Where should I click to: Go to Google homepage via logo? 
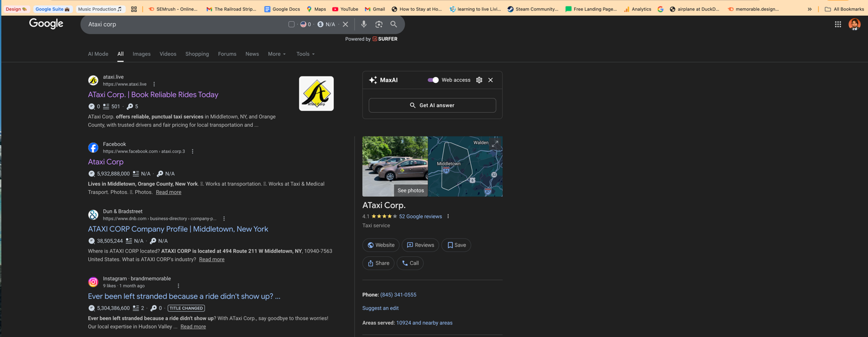click(x=46, y=24)
